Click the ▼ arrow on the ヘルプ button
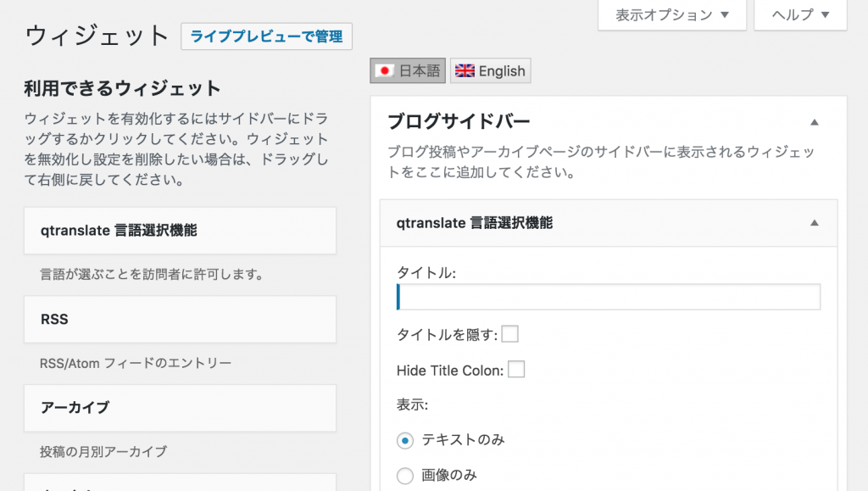Image resolution: width=868 pixels, height=491 pixels. coord(824,14)
